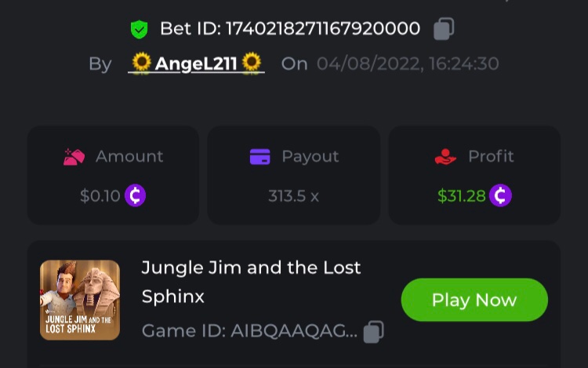588x368 pixels.
Task: Click the Jungle Jim and the Lost Sphinx title
Action: [x=251, y=282]
